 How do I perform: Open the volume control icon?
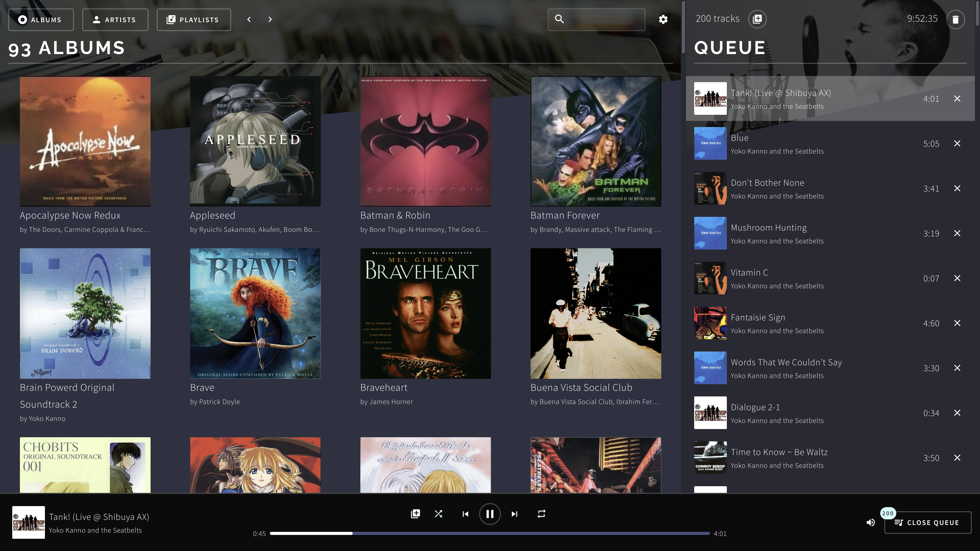coord(871,522)
